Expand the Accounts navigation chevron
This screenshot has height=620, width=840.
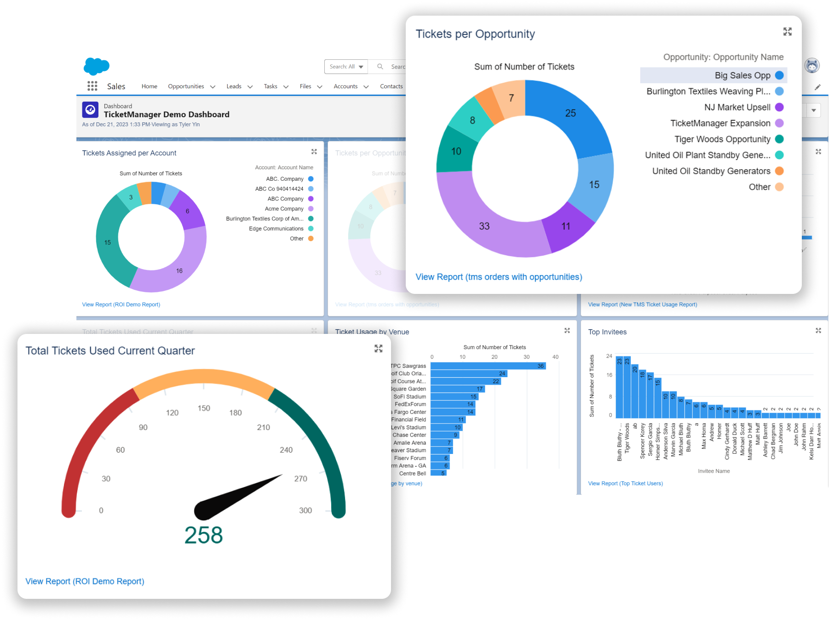pyautogui.click(x=366, y=86)
